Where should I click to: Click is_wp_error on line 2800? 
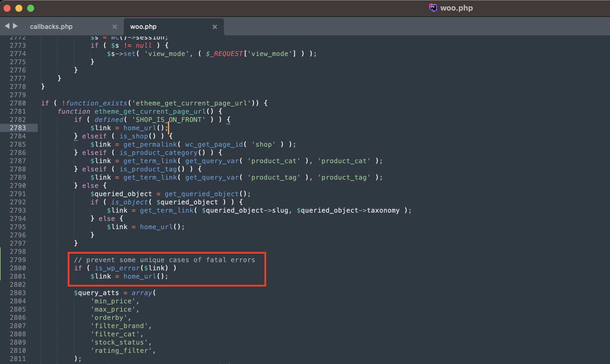pos(117,268)
